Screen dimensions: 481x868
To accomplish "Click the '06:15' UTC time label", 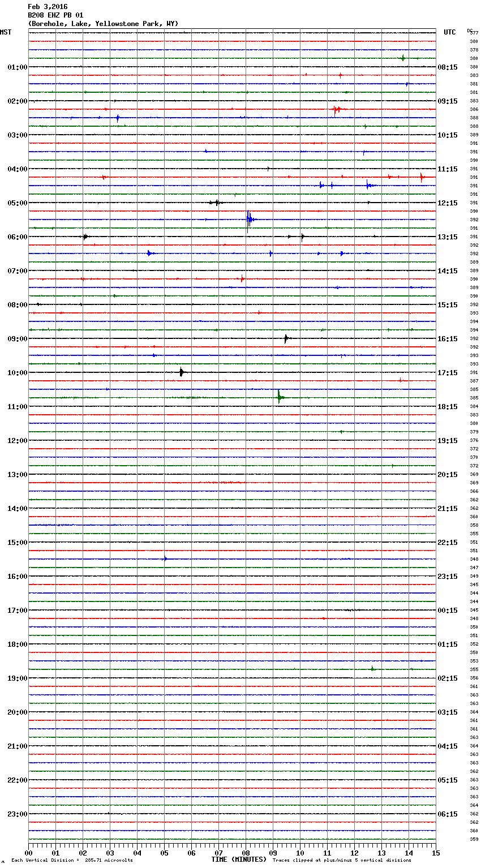I will click(x=448, y=814).
